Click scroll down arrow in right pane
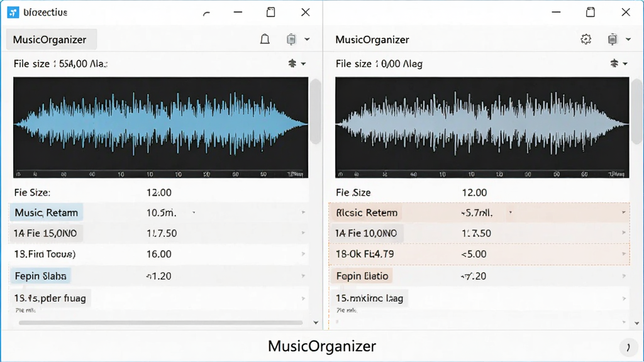This screenshot has height=362, width=644. click(636, 324)
